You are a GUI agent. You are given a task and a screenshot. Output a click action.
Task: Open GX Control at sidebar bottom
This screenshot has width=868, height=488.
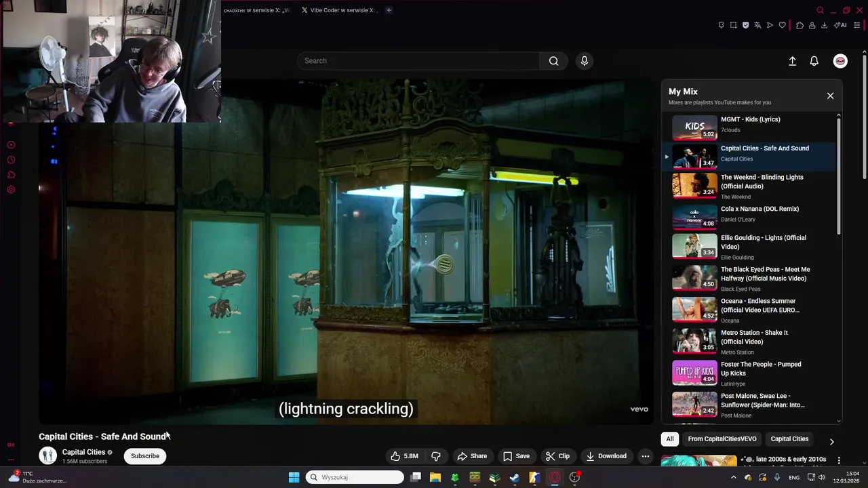point(11,445)
